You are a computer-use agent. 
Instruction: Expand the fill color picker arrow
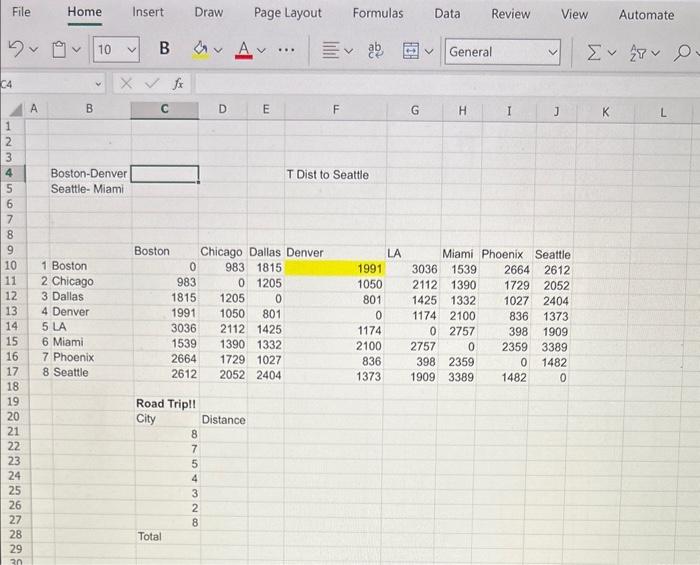pyautogui.click(x=218, y=50)
